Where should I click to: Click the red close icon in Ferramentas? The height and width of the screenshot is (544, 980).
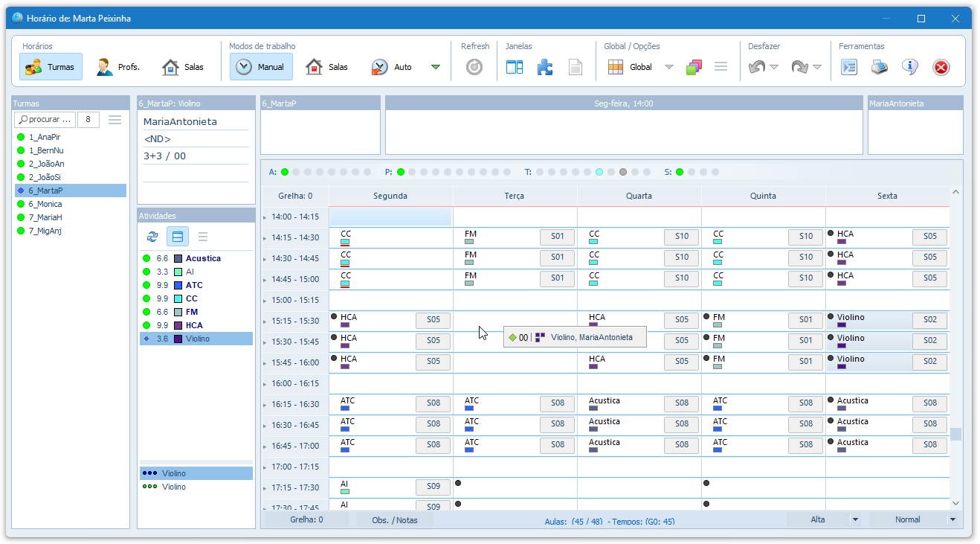(941, 68)
